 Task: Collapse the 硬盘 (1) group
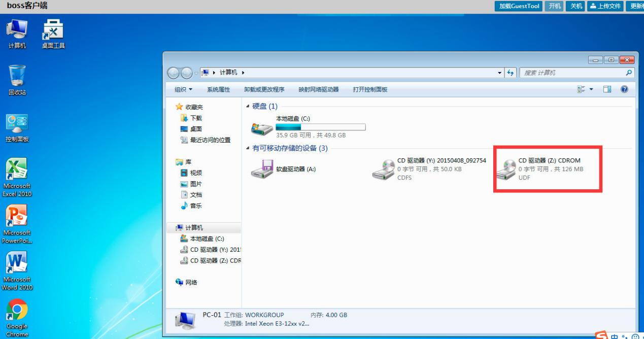coord(248,107)
